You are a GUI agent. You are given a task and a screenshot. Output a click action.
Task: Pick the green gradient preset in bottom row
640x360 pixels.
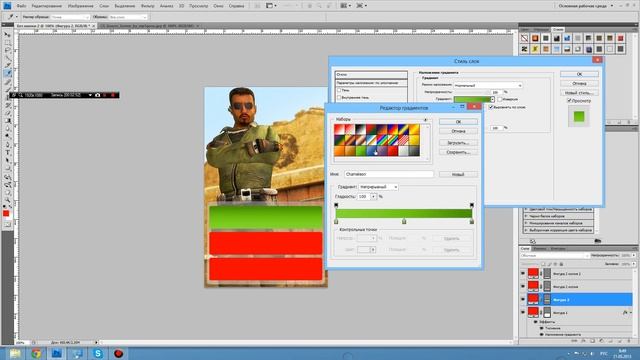point(360,151)
